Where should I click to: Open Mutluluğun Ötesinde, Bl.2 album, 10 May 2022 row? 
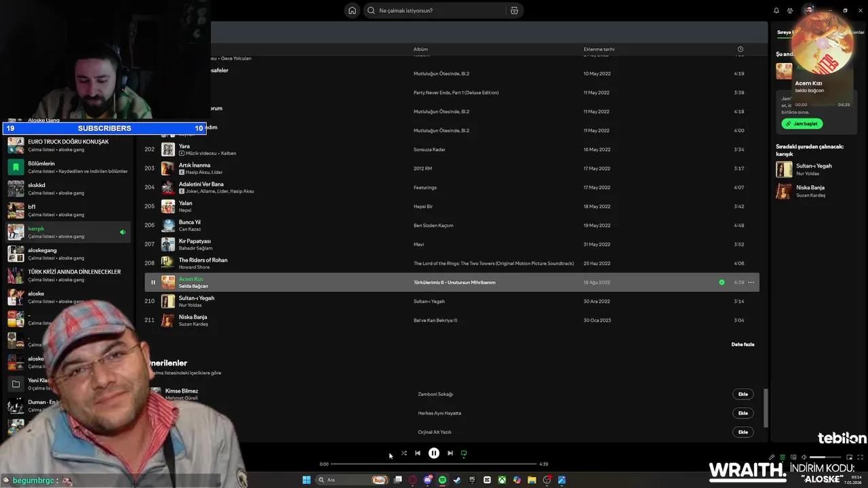pyautogui.click(x=441, y=73)
